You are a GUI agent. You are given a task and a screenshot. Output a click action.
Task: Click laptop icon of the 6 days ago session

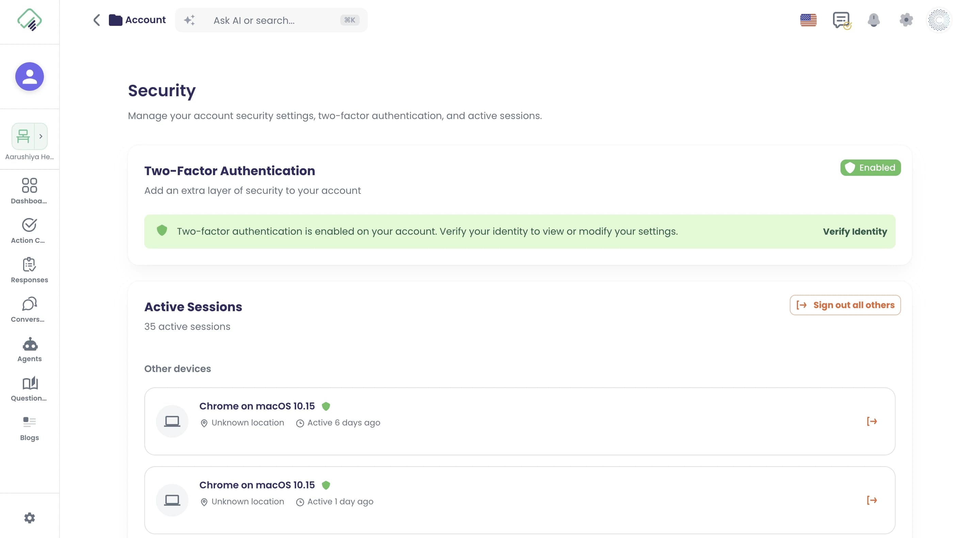point(172,421)
